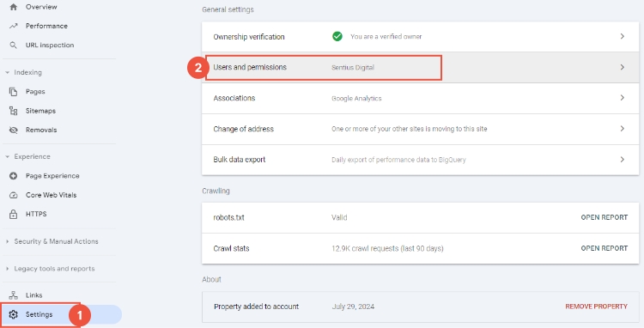Collapse the Indexing section
Image resolution: width=644 pixels, height=328 pixels.
[x=8, y=73]
